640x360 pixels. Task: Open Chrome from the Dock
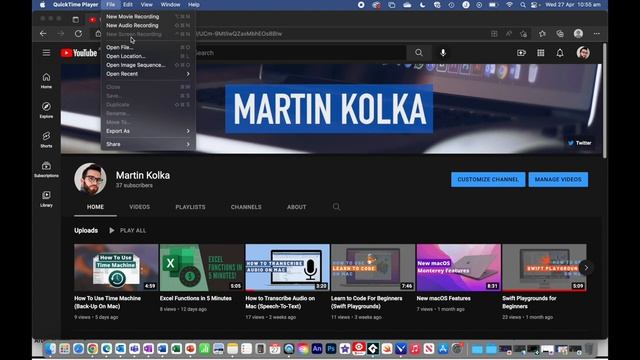(92, 349)
